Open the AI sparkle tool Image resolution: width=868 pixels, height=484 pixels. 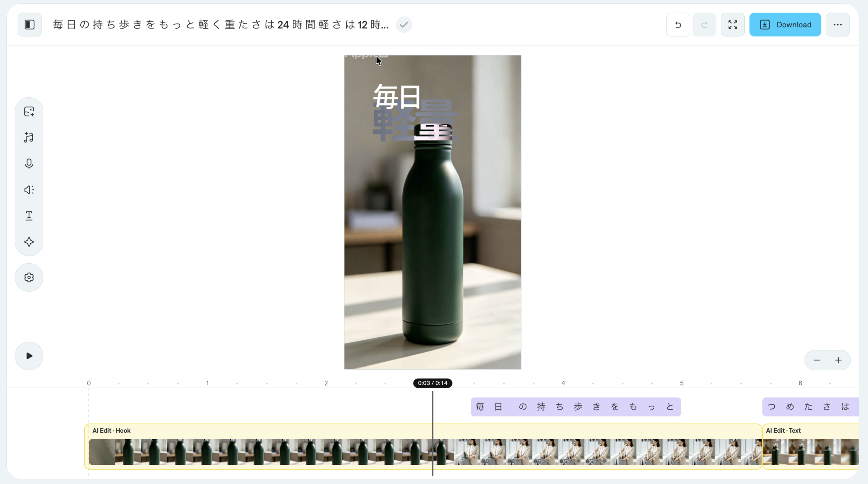coord(29,242)
